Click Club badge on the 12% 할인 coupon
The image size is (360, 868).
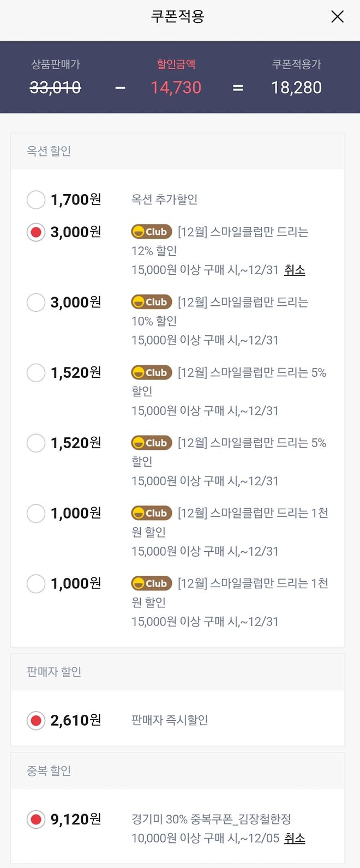point(151,232)
